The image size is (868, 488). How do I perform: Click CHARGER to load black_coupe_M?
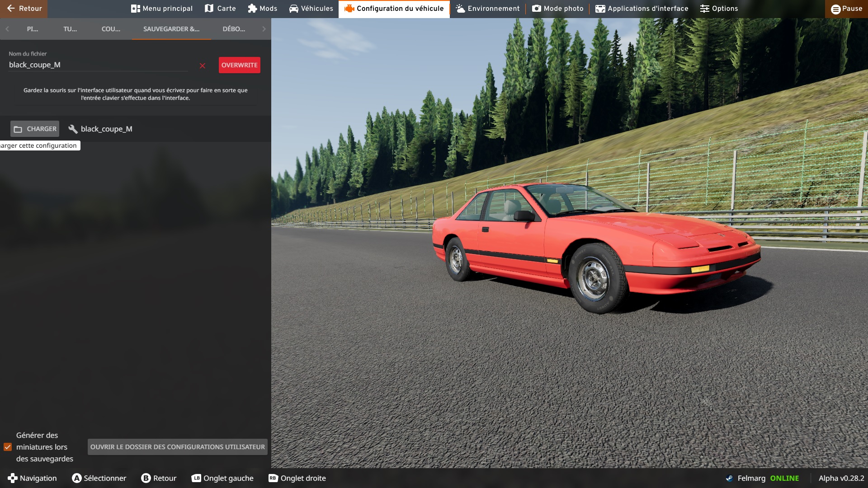(x=35, y=129)
